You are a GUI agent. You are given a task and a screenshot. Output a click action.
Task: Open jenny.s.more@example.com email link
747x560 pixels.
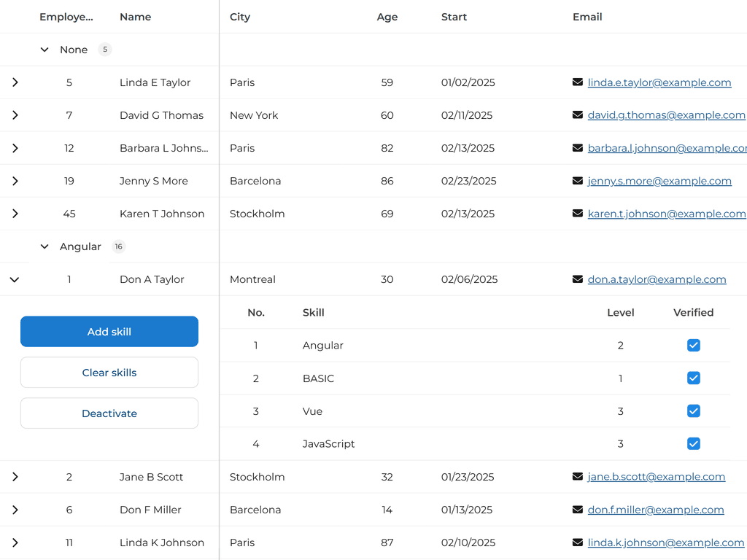(659, 181)
